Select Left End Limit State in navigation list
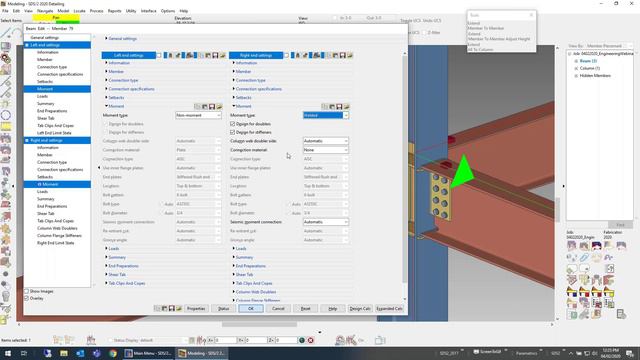This screenshot has width=640, height=360. [54, 133]
